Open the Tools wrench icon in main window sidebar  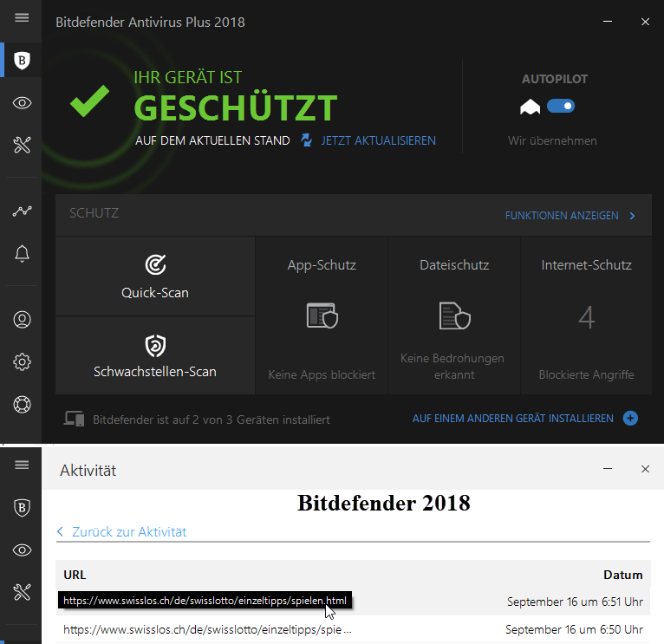22,145
